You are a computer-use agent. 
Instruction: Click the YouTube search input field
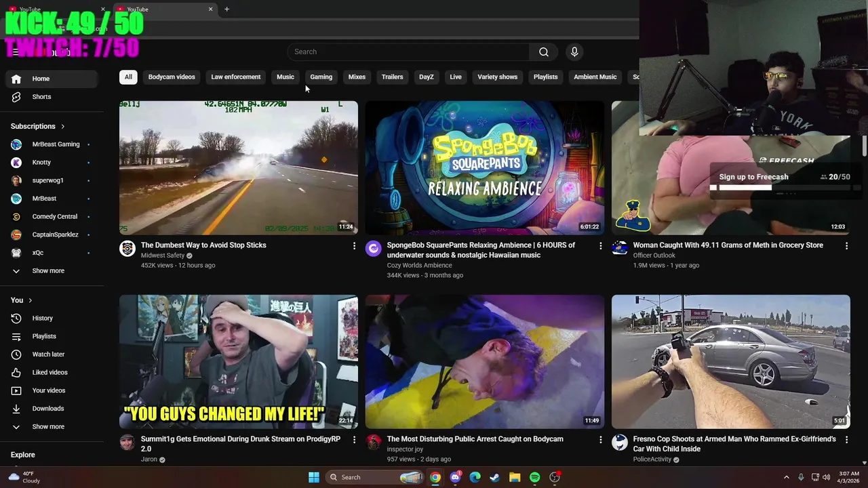409,52
